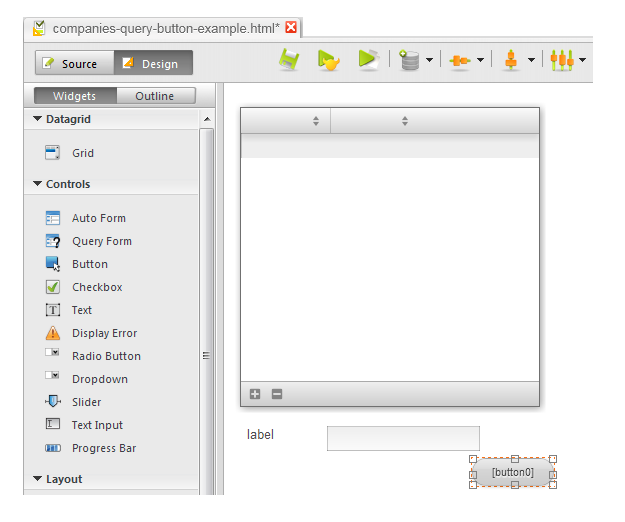Viewport: 625px width, 522px height.
Task: Click the distribute widgets toolbar icon
Action: 562,61
